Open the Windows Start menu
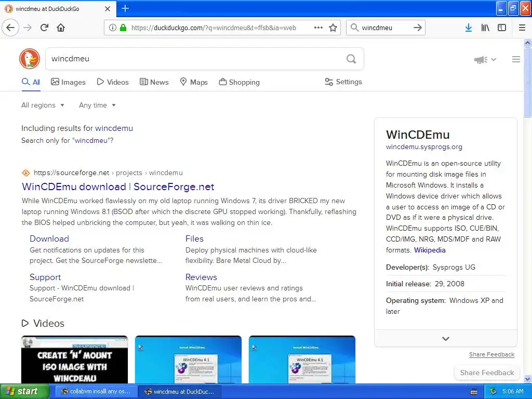Screen dimensions: 532x399 (24, 392)
